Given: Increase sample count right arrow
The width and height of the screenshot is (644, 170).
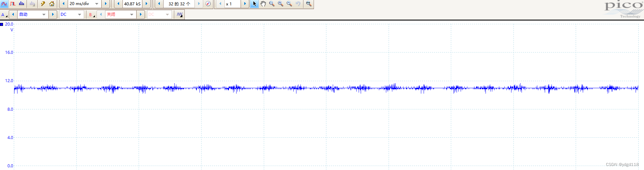Looking at the screenshot, I should (x=146, y=4).
